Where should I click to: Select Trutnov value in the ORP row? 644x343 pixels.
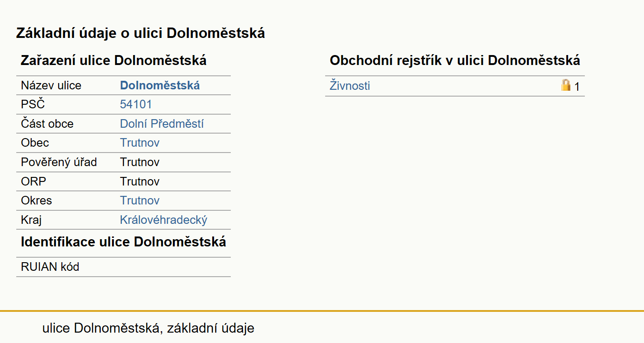tap(140, 182)
